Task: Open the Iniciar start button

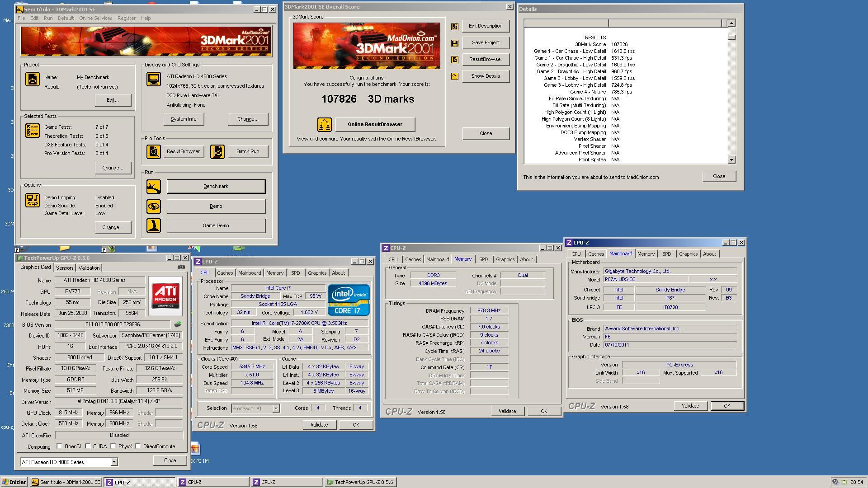Action: click(x=14, y=482)
